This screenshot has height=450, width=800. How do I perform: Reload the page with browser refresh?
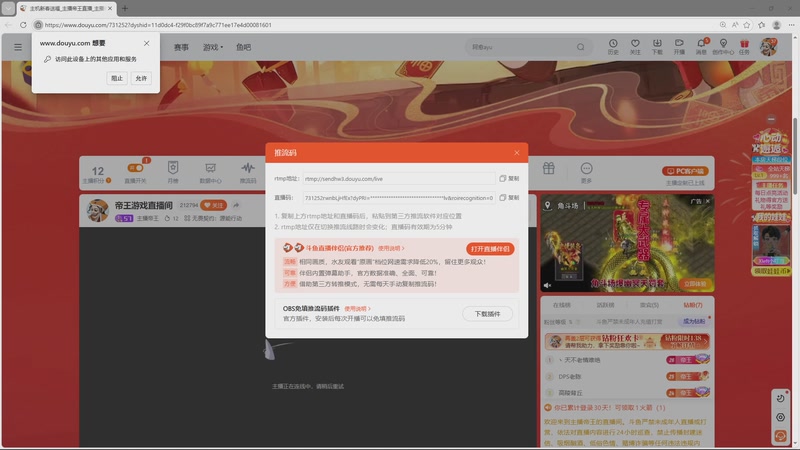pyautogui.click(x=23, y=24)
